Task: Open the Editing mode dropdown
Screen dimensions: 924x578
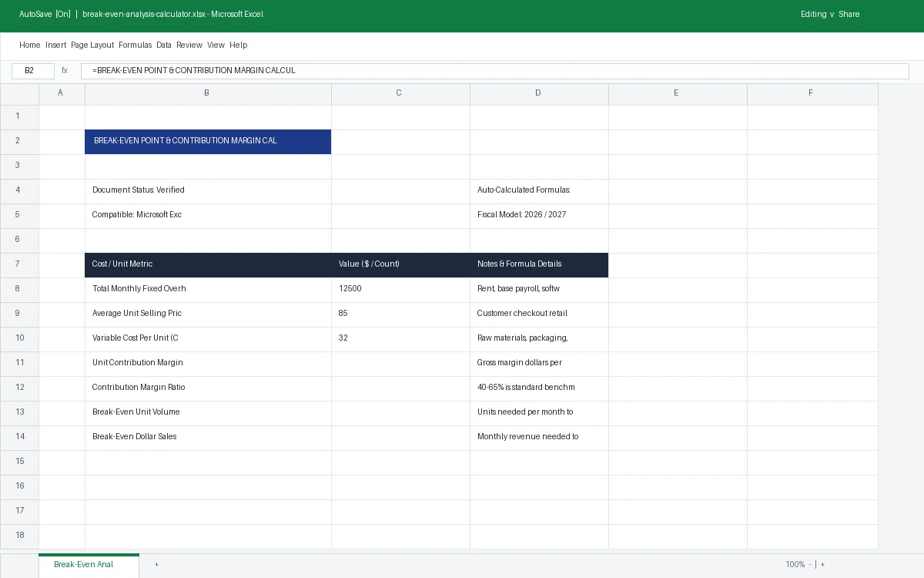Action: coord(817,14)
